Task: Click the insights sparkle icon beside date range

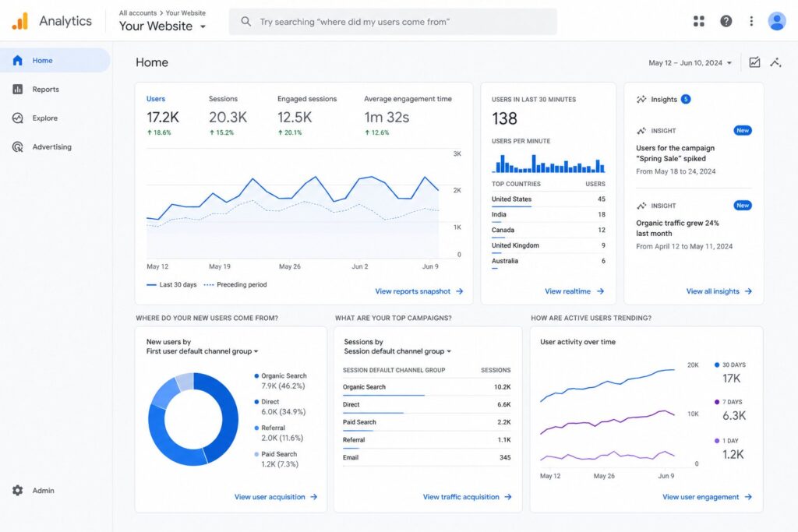Action: [775, 62]
